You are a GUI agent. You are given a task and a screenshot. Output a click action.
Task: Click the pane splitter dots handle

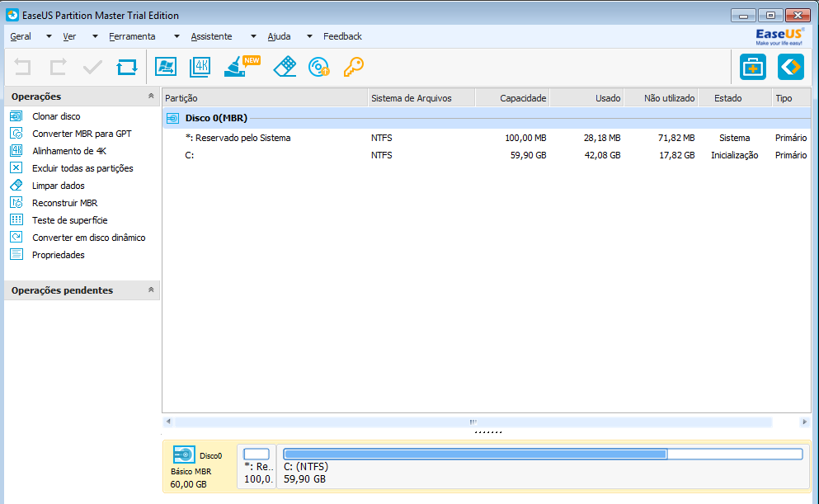[488, 432]
